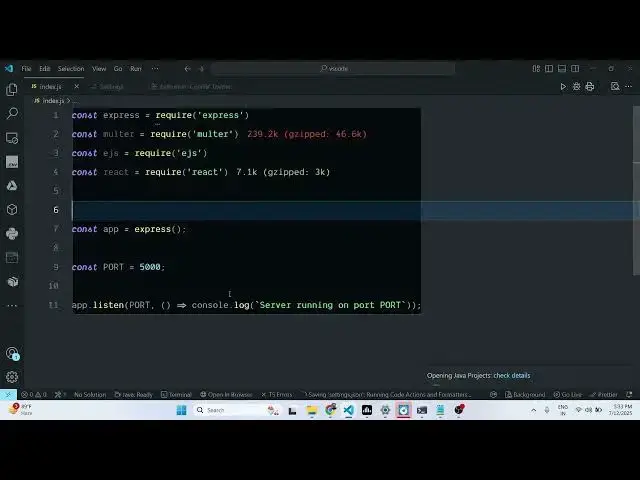Open VS Code icon in the taskbar
Viewport: 640px width, 480px height.
[348, 410]
